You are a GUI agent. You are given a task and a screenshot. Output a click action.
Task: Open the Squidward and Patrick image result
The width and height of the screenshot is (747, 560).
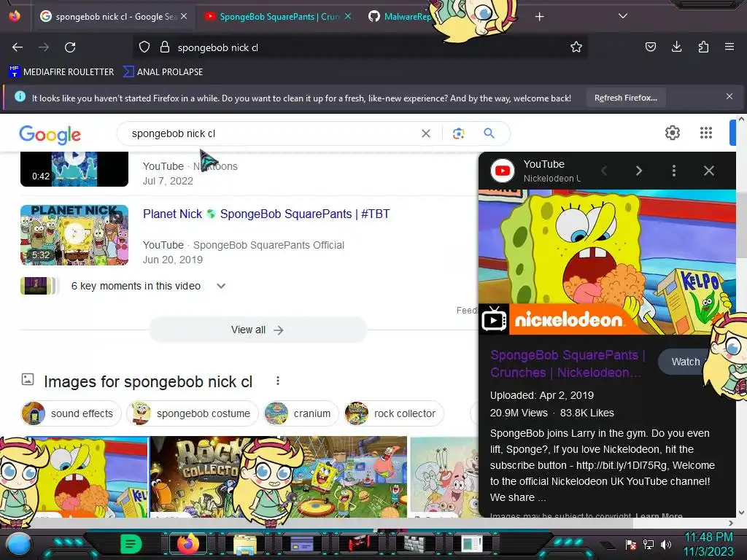444,477
